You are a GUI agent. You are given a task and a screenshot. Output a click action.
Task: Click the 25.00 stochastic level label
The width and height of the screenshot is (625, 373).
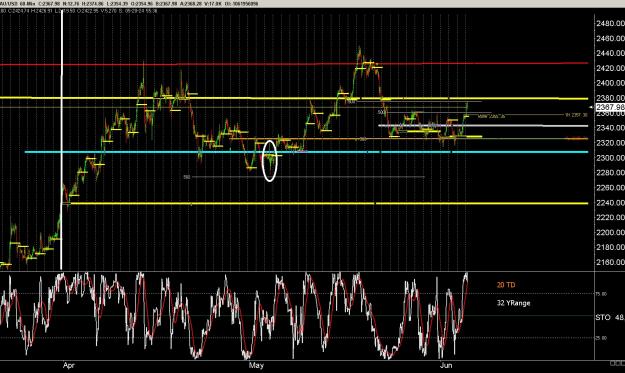[601, 338]
